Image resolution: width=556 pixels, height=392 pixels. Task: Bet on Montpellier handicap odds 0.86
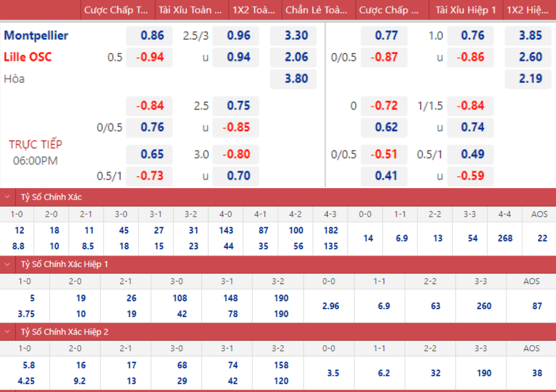149,36
